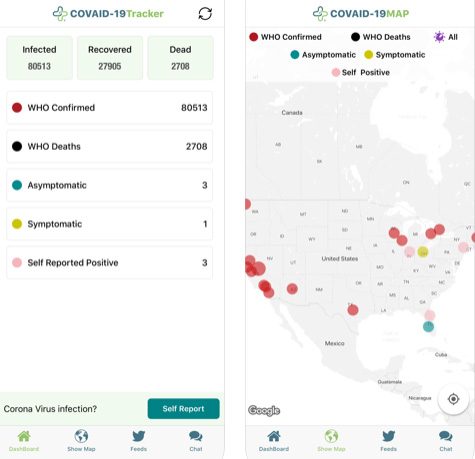Filter map by WHO Deaths legend
Screen dimensions: 475x459
pyautogui.click(x=381, y=37)
